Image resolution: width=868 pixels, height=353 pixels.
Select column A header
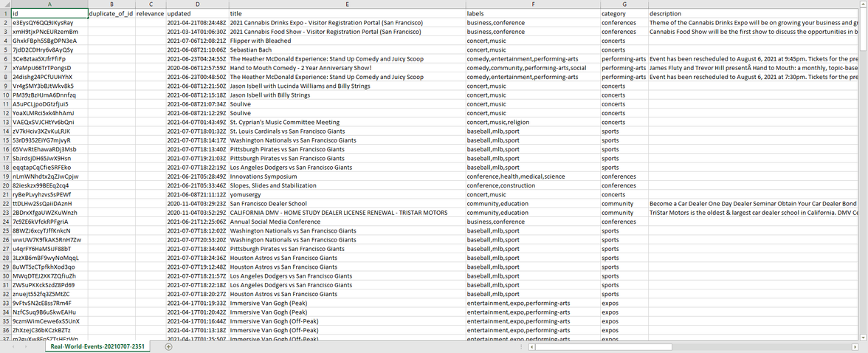click(x=49, y=4)
